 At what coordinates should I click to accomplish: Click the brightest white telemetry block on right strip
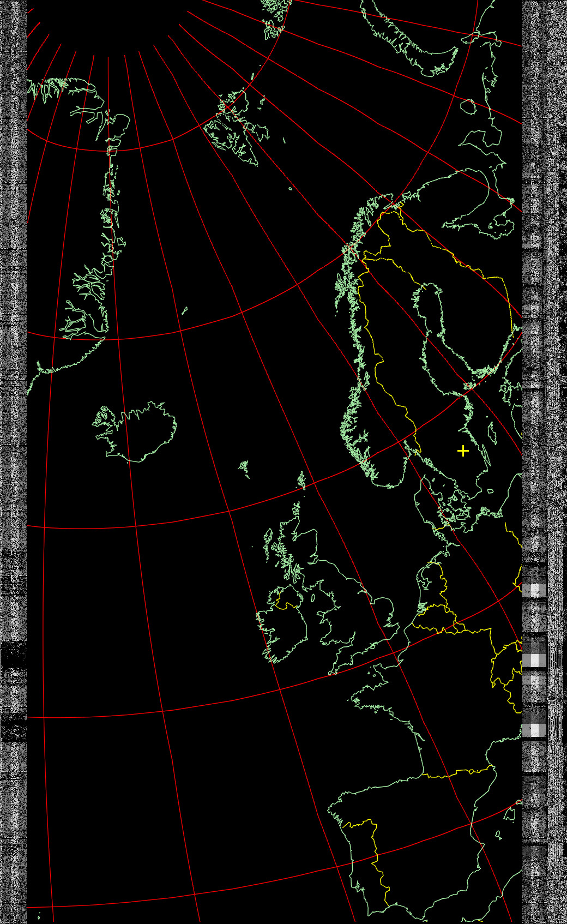(x=535, y=661)
